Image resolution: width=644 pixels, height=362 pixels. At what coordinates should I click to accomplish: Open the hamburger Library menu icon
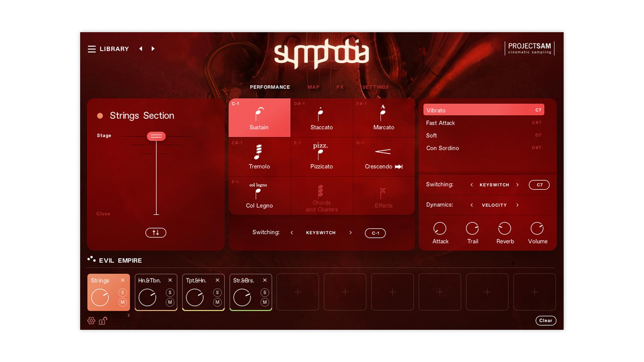pos(92,49)
